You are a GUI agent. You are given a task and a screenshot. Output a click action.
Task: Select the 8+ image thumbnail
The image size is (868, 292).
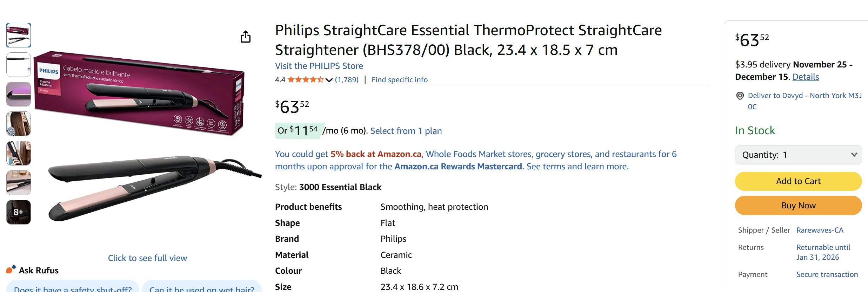(x=18, y=212)
